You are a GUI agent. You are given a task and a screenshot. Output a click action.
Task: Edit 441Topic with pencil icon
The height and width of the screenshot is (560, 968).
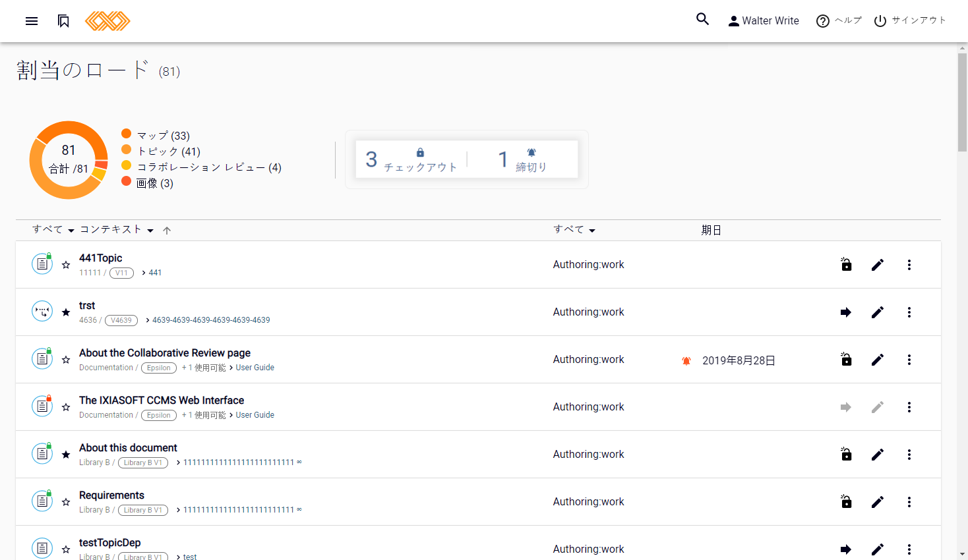(878, 265)
